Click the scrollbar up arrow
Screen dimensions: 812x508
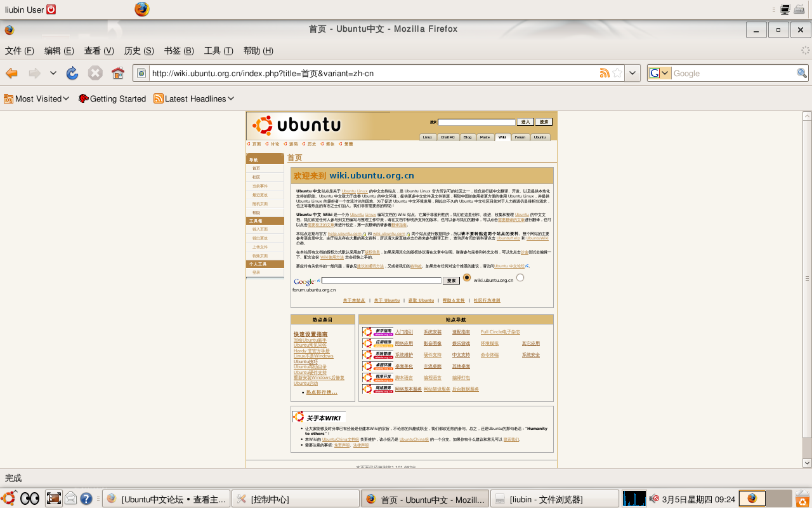point(807,116)
